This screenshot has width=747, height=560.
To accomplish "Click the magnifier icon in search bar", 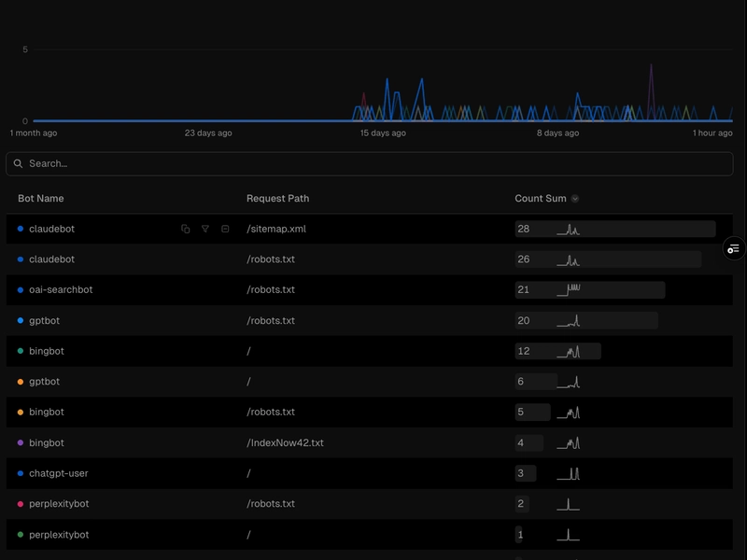I will coord(18,164).
